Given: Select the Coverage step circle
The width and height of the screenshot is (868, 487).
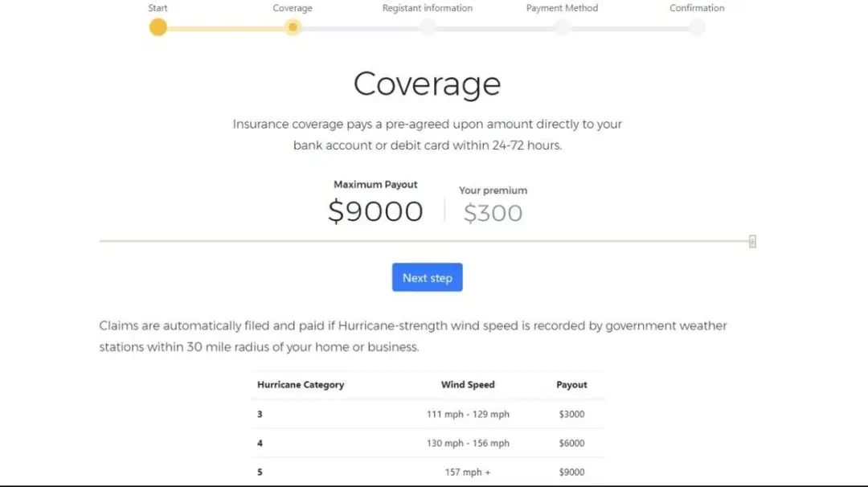Looking at the screenshot, I should (293, 27).
